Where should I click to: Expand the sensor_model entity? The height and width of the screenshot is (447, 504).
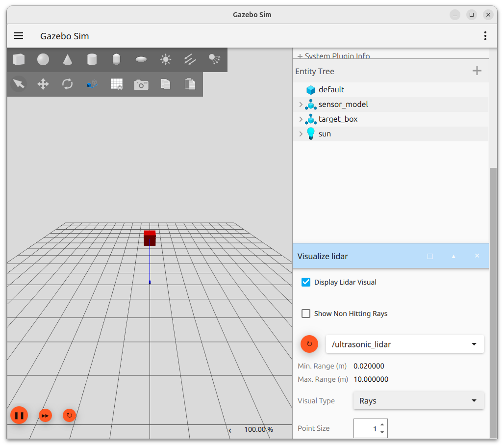pyautogui.click(x=301, y=104)
